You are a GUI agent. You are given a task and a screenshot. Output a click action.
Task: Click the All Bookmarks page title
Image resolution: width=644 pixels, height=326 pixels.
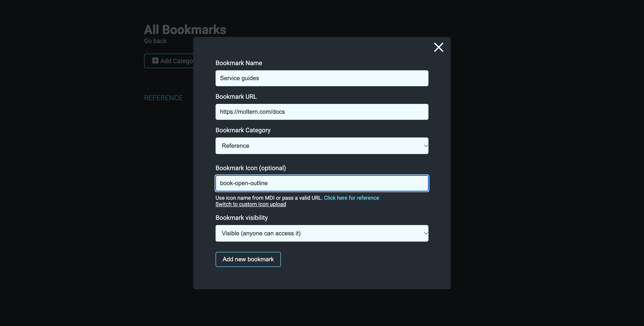click(185, 30)
